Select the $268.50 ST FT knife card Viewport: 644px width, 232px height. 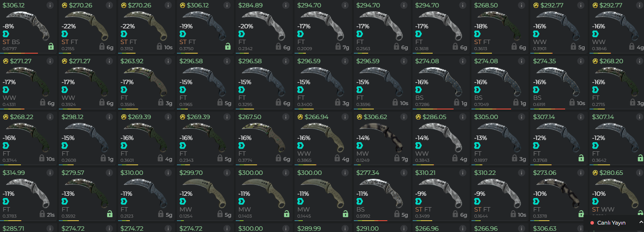pyautogui.click(x=500, y=27)
